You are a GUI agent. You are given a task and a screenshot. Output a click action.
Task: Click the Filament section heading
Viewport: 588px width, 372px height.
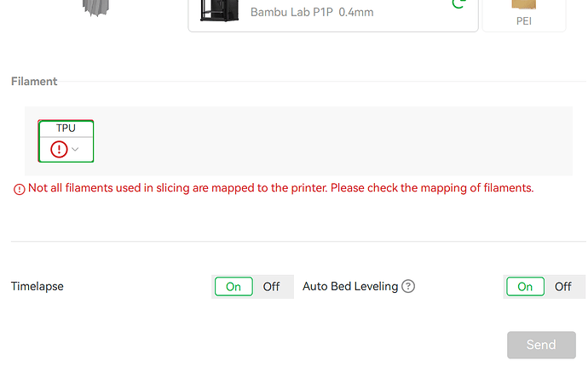pos(34,81)
